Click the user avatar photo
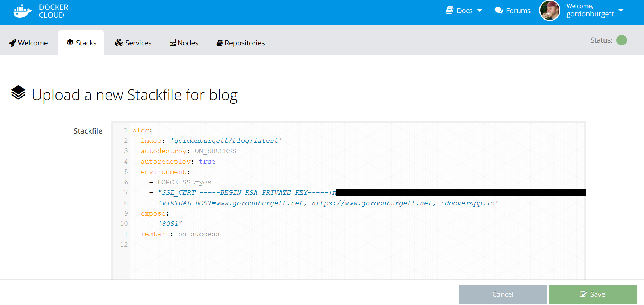The width and height of the screenshot is (644, 305). click(550, 11)
